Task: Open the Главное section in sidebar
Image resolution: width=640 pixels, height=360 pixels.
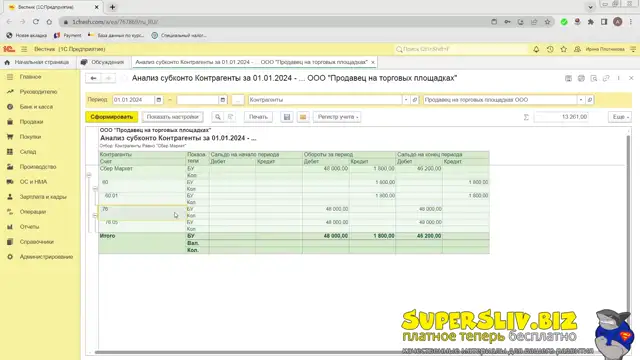Action: [x=30, y=77]
